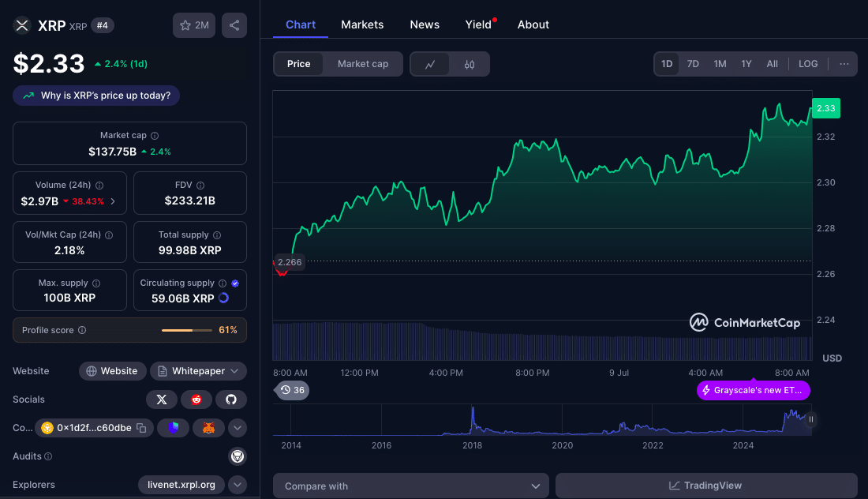Open Grayscale's new ET... news tag
This screenshot has width=868, height=499.
click(753, 391)
